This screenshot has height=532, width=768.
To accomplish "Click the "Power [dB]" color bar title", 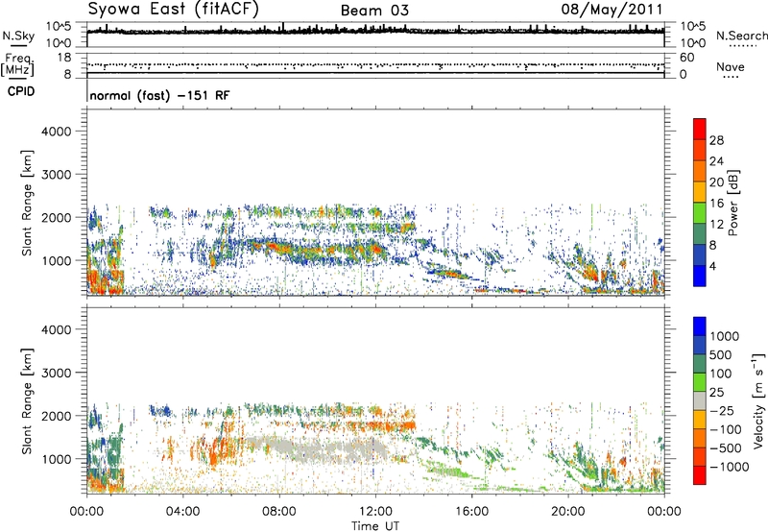I will (x=733, y=203).
